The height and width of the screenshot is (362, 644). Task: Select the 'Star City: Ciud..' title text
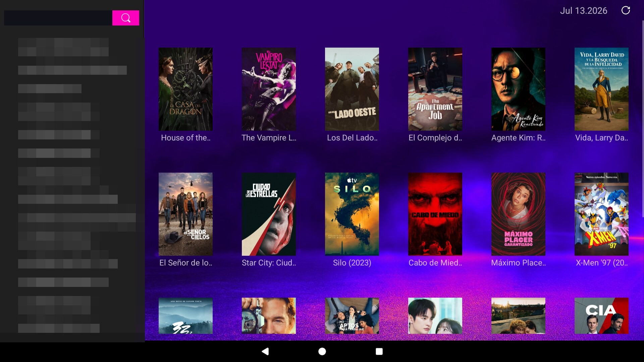click(x=269, y=263)
